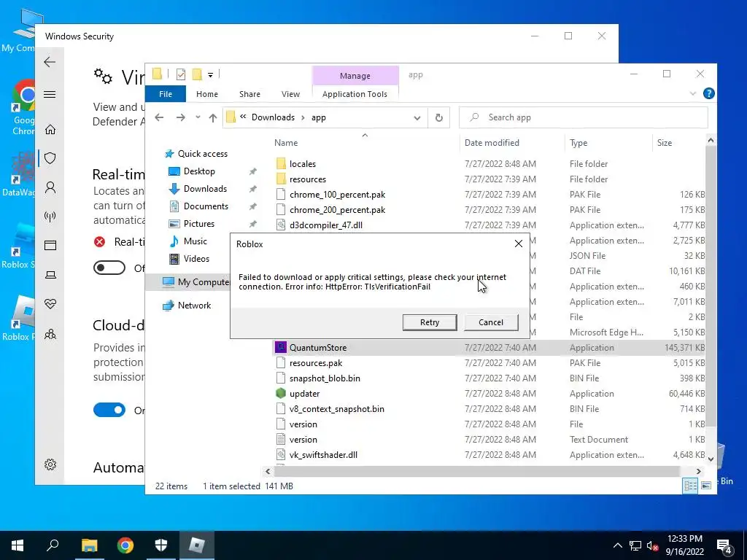This screenshot has height=560, width=747.
Task: Click Cancel in the Roblox error dialog
Action: [x=491, y=322]
